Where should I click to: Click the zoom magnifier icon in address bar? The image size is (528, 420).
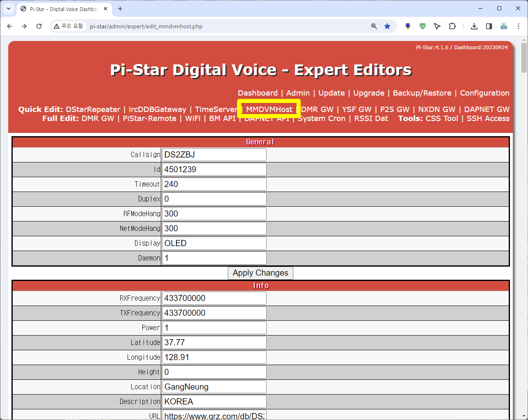pos(374,26)
